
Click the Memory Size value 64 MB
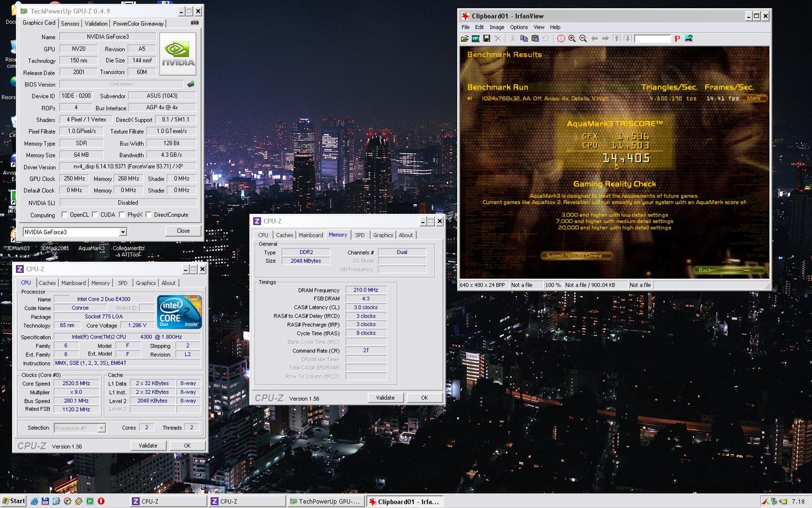pyautogui.click(x=81, y=155)
